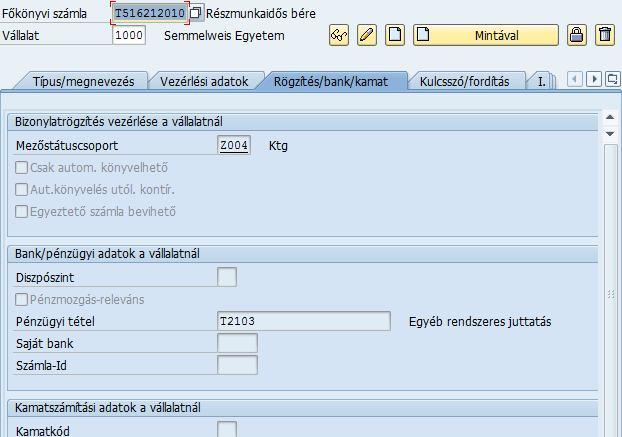Tick Egyeztető számla bevihető checkbox
This screenshot has height=437, width=622.
(21, 211)
